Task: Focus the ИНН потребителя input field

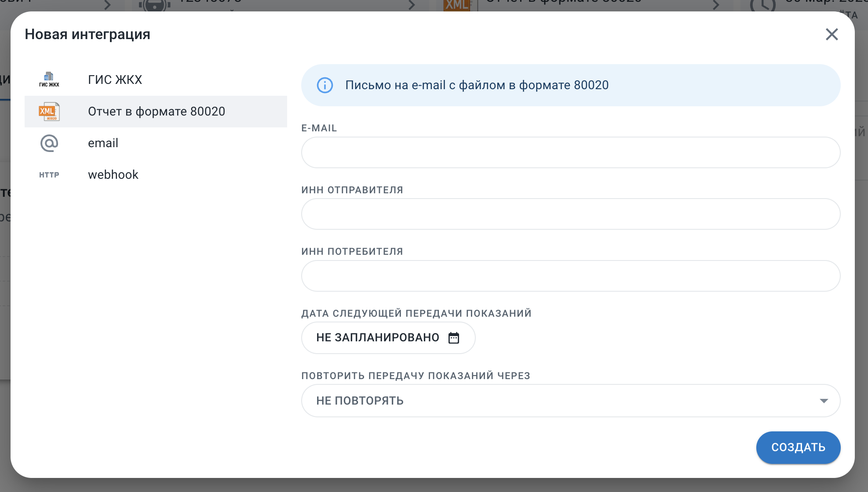Action: point(571,276)
